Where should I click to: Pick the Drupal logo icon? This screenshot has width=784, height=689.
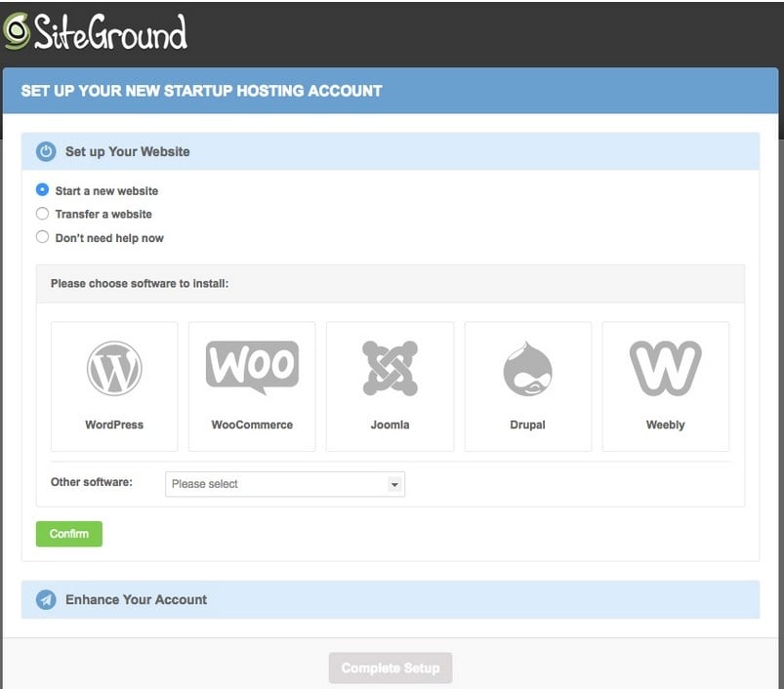527,368
